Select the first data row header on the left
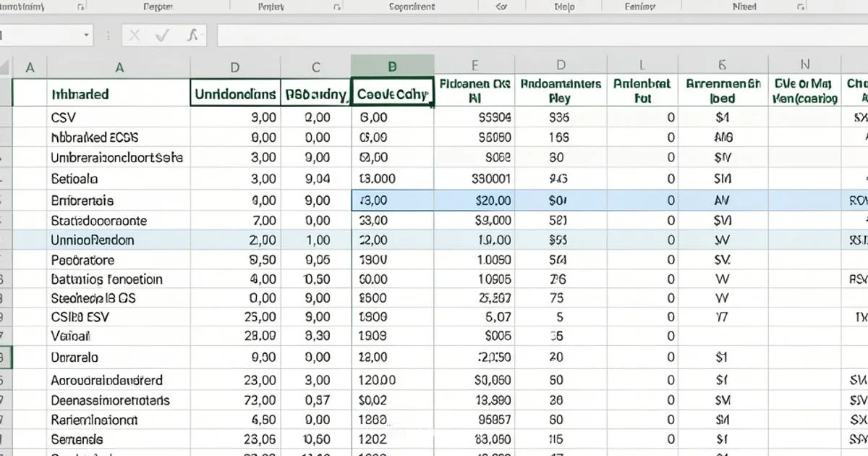Screen dimensions: 868x456 click(x=6, y=116)
